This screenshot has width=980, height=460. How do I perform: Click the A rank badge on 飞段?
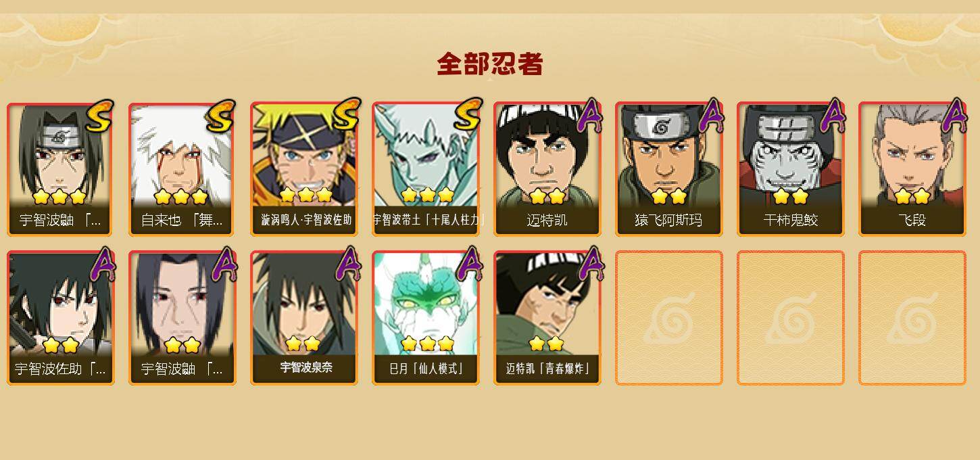(954, 116)
